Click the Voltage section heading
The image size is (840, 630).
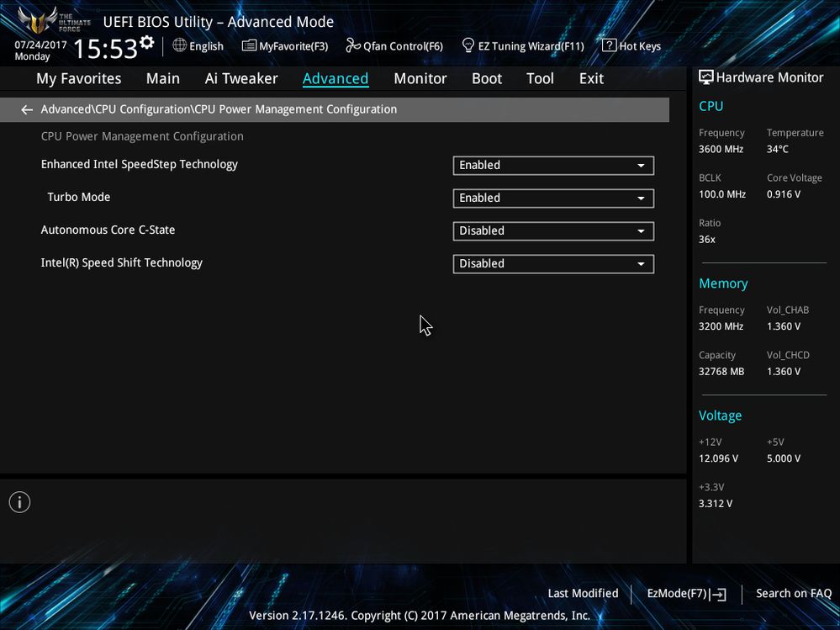coord(720,416)
